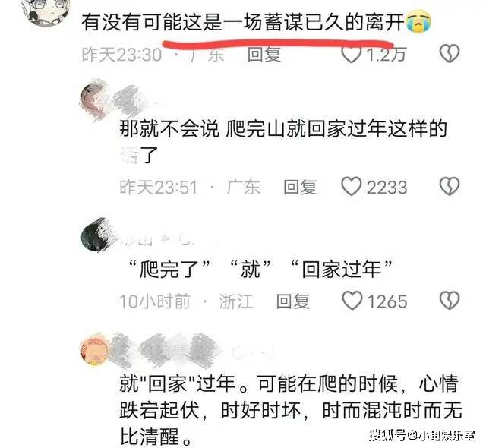Viewport: 486px width, 448px height.
Task: Reply to the top comment posted 昨天23:30
Action: [264, 55]
